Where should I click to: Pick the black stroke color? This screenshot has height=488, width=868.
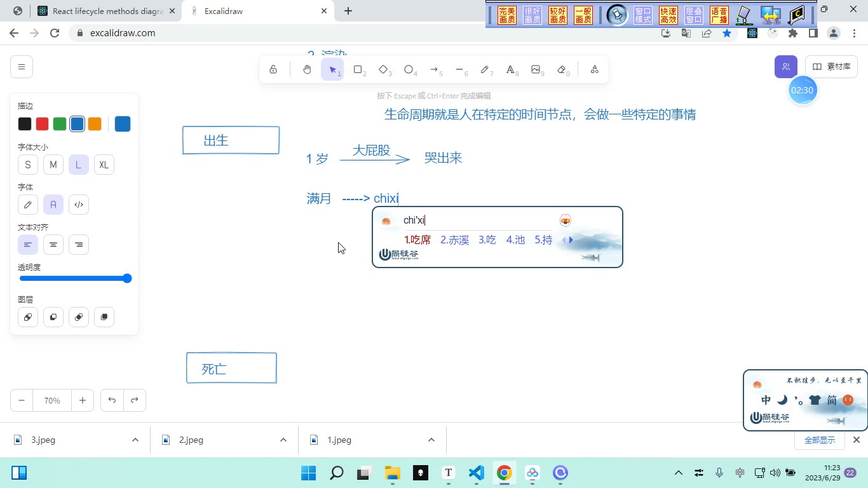[x=25, y=124]
